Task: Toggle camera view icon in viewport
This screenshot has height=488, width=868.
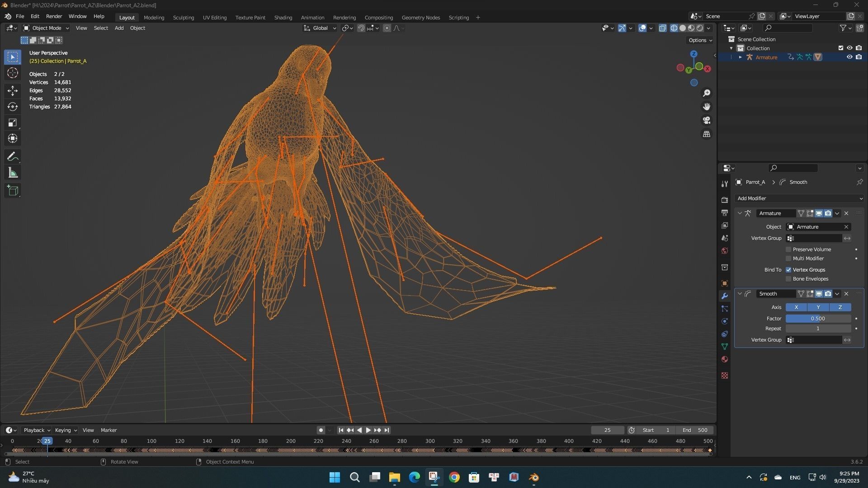Action: click(706, 120)
